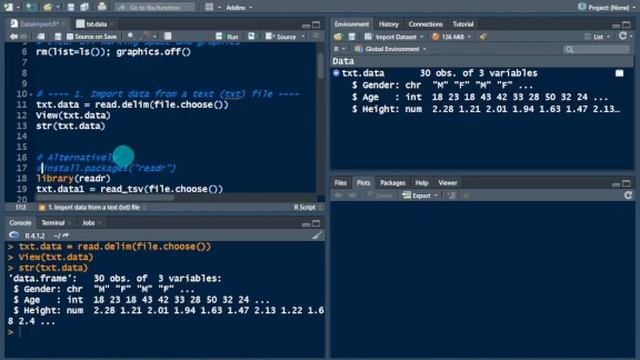Switch to the Files tab
Viewport: 640px width, 360px height.
tap(340, 183)
